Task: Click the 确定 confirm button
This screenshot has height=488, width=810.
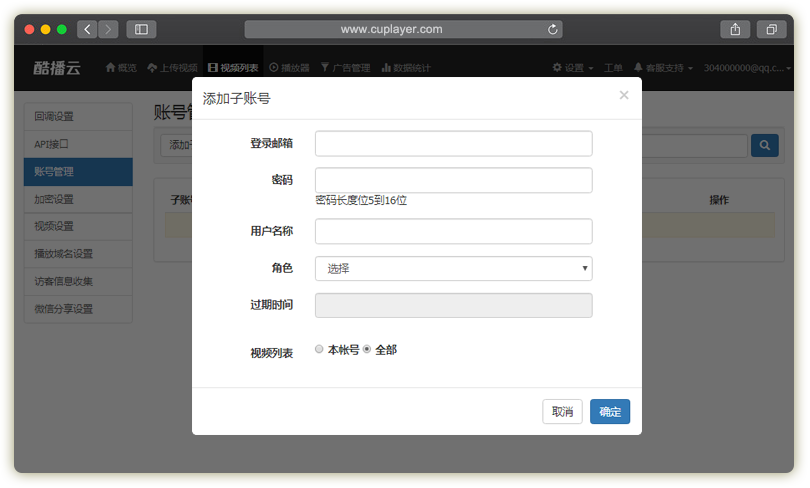Action: [x=609, y=412]
